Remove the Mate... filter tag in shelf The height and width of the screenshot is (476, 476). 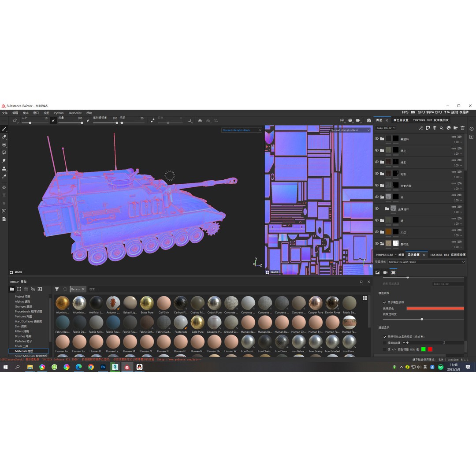(x=83, y=289)
